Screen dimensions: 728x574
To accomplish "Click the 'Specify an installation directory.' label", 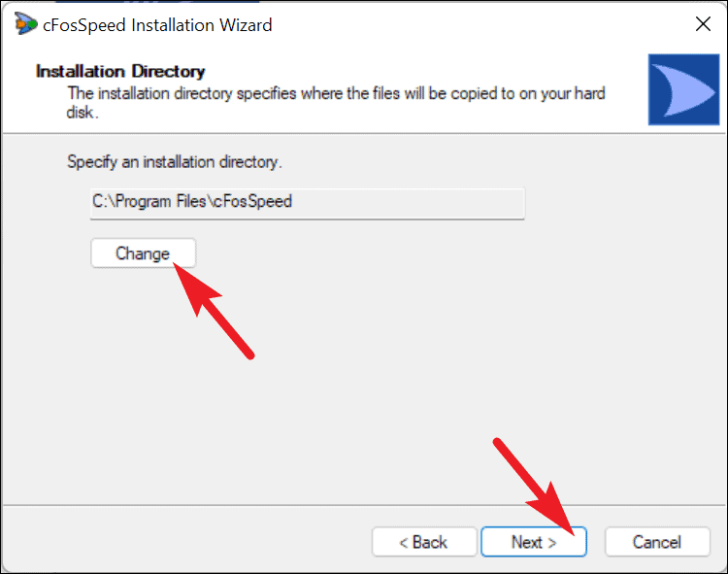I will point(174,161).
